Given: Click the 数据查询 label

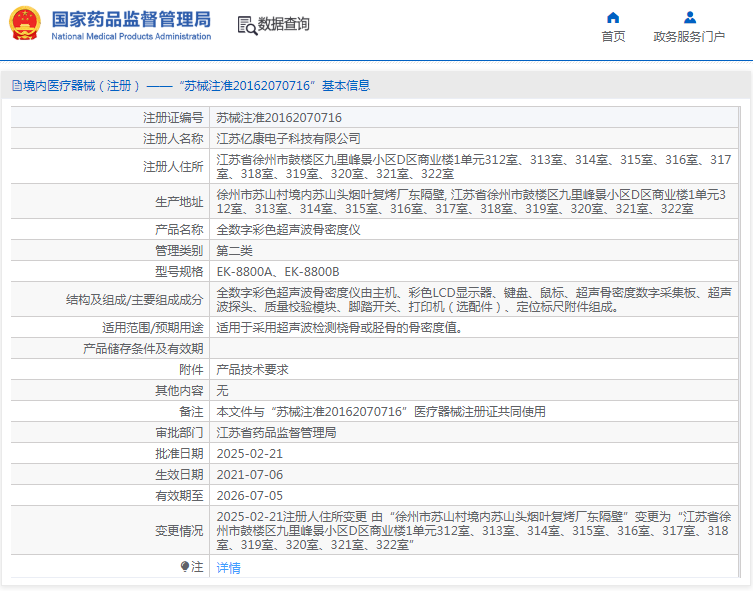Looking at the screenshot, I should pos(283,24).
